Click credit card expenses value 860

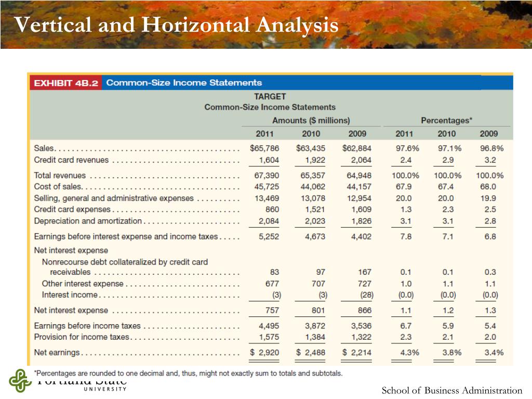[272, 209]
